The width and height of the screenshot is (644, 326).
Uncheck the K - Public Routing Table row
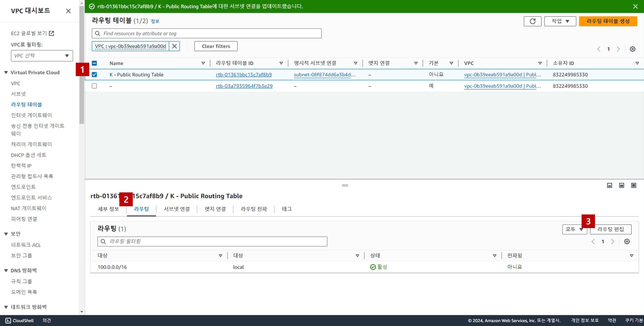pos(94,75)
